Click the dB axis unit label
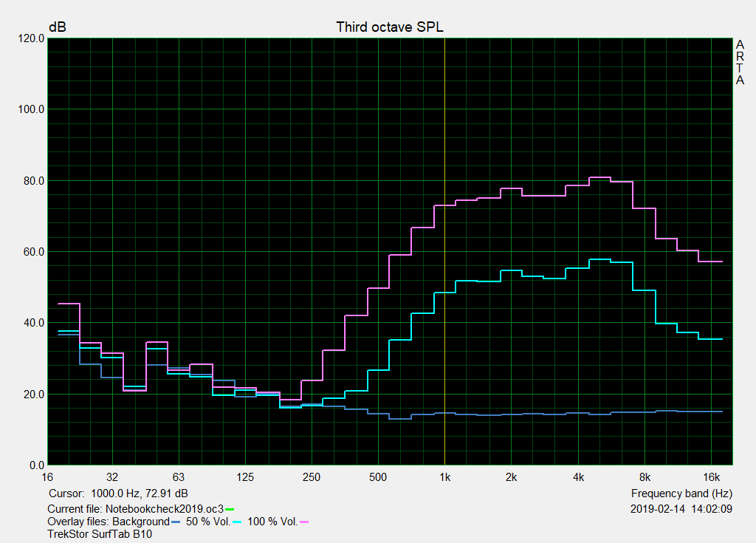 click(58, 27)
